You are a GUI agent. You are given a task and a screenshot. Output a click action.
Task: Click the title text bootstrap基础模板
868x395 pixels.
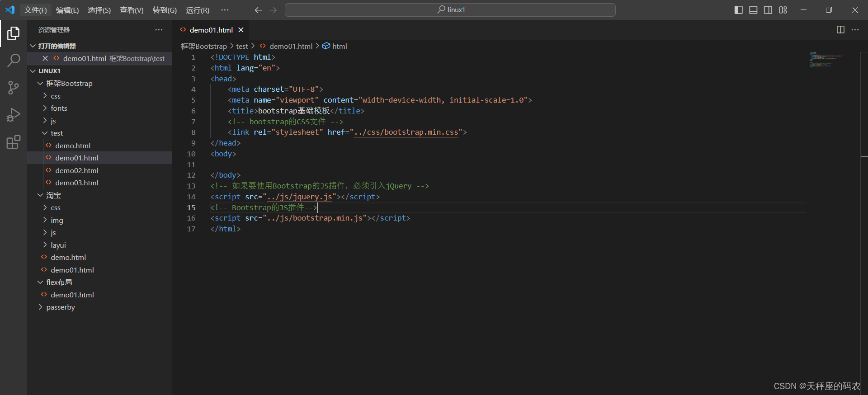294,111
